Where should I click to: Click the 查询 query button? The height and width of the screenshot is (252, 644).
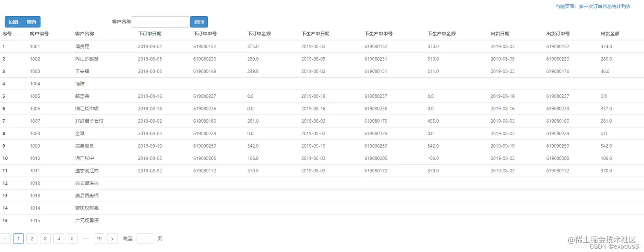pyautogui.click(x=199, y=22)
